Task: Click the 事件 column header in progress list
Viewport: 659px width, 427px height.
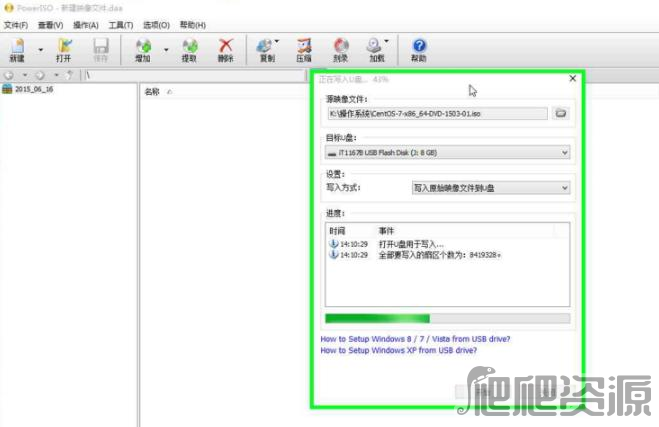Action: [386, 231]
